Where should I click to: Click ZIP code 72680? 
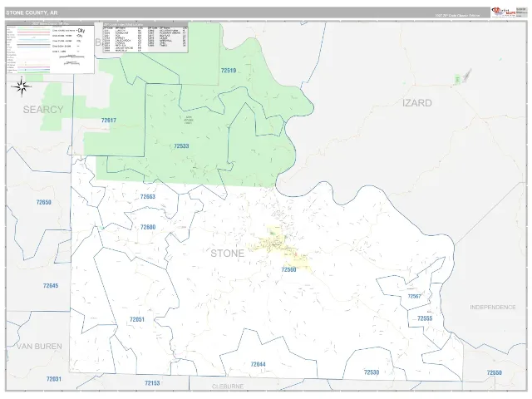pyautogui.click(x=148, y=227)
